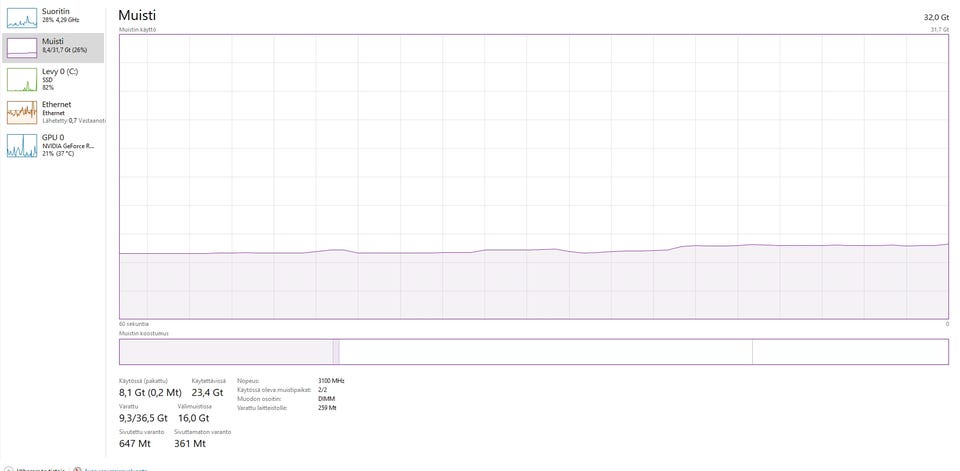Click the green Levy 0 disk mini graph

point(22,80)
